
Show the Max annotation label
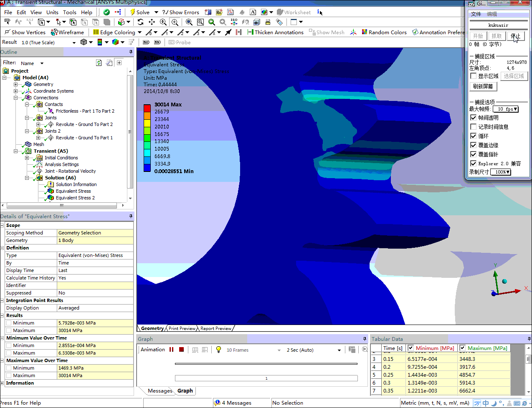tap(146, 42)
